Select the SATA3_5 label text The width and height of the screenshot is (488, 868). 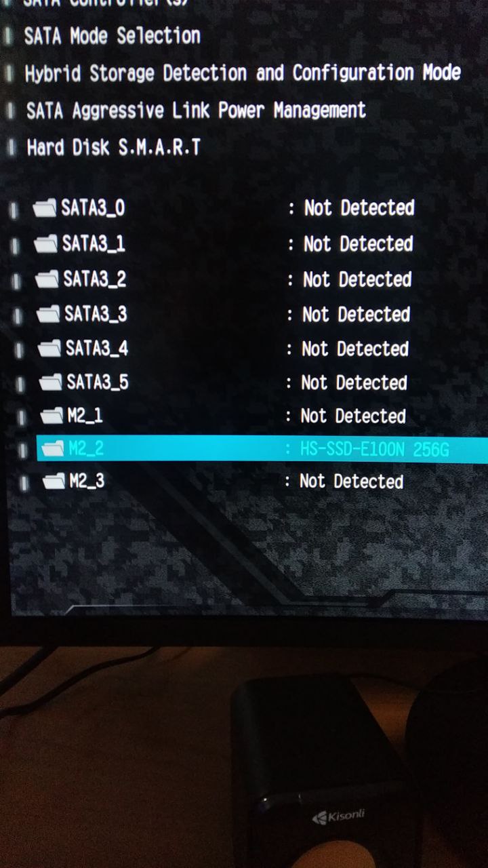pyautogui.click(x=98, y=382)
